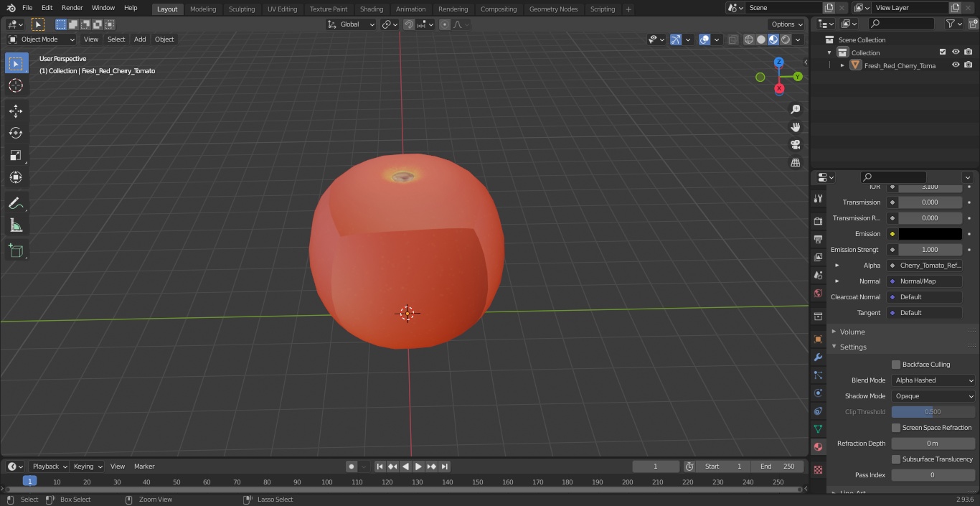Click the properties search field

coord(894,177)
